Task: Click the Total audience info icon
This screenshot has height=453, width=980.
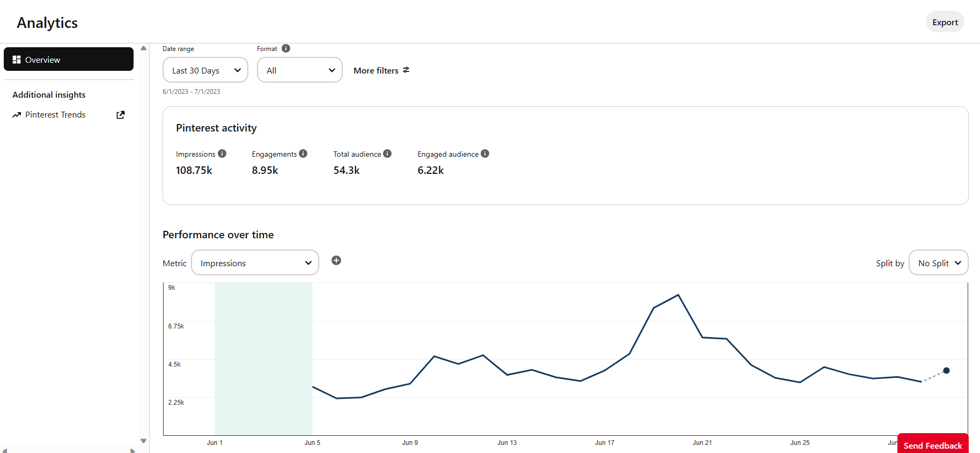Action: (x=387, y=154)
